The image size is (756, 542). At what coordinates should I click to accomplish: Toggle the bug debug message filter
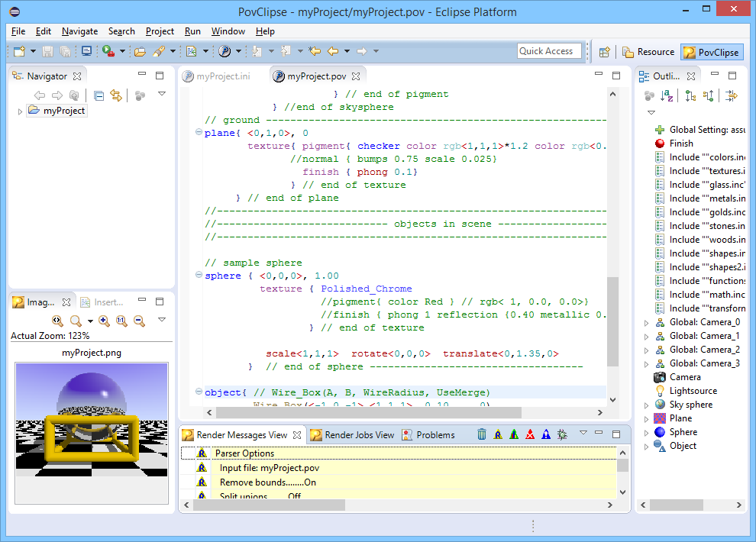pyautogui.click(x=562, y=434)
